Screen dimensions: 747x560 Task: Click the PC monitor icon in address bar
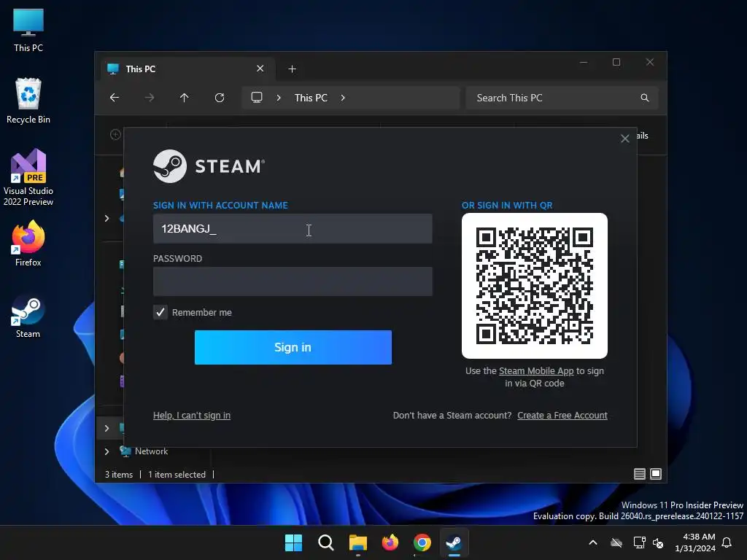pos(257,98)
